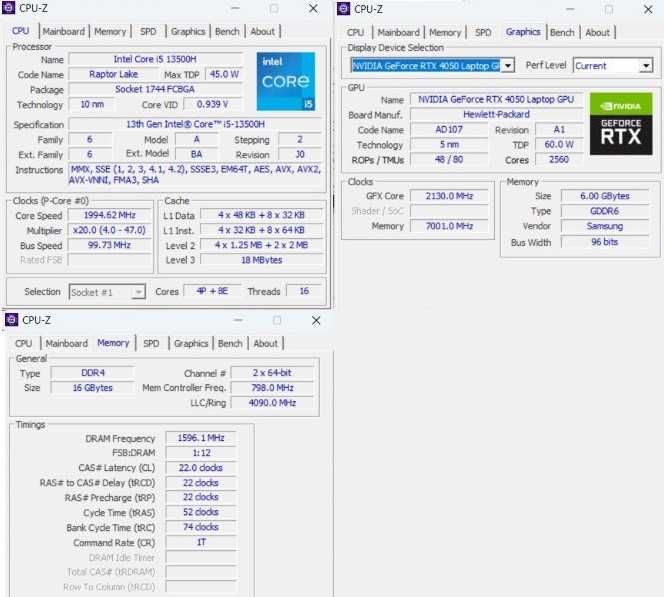Click the GPU memory size 6.00 GBytes
This screenshot has width=664, height=597.
(605, 196)
